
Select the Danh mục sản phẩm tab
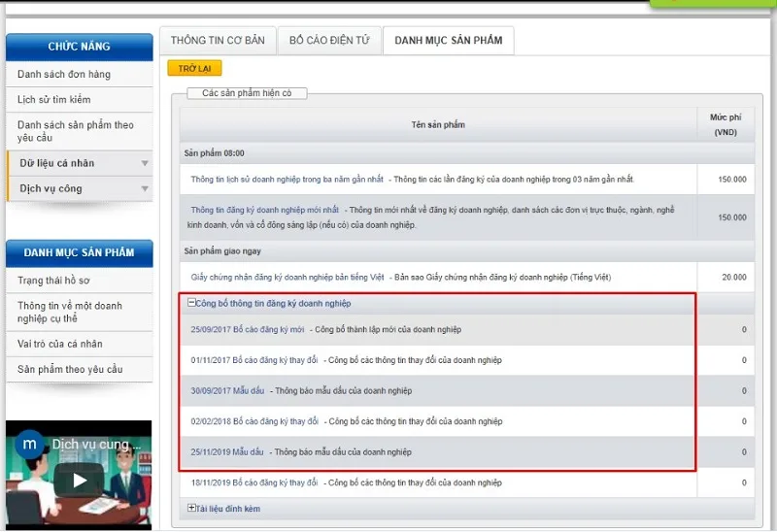449,41
